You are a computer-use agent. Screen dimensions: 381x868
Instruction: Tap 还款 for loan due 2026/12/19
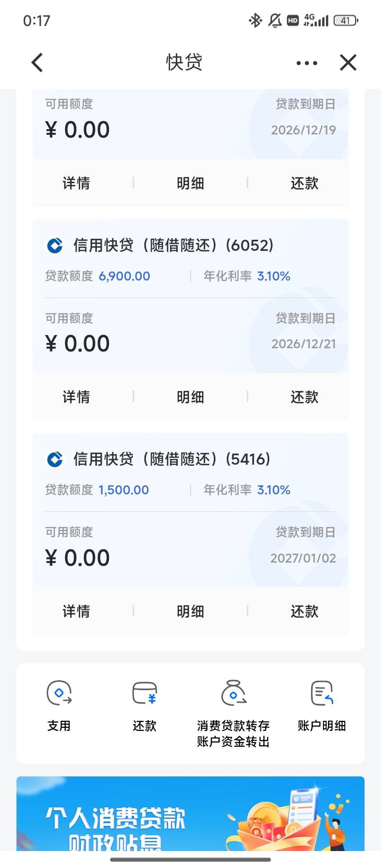(x=304, y=183)
